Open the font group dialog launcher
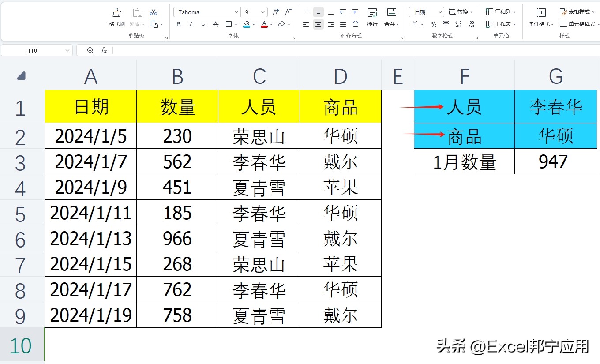 [294, 38]
